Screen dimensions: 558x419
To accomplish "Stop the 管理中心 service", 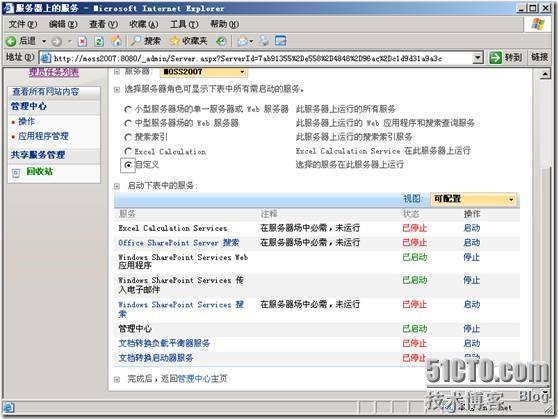I will (472, 329).
